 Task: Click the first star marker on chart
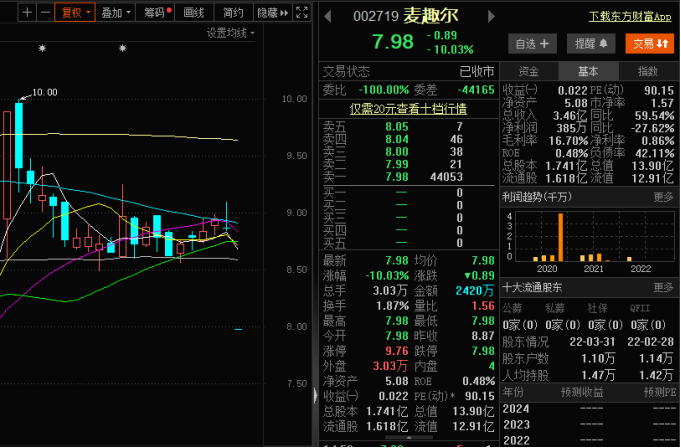[42, 48]
